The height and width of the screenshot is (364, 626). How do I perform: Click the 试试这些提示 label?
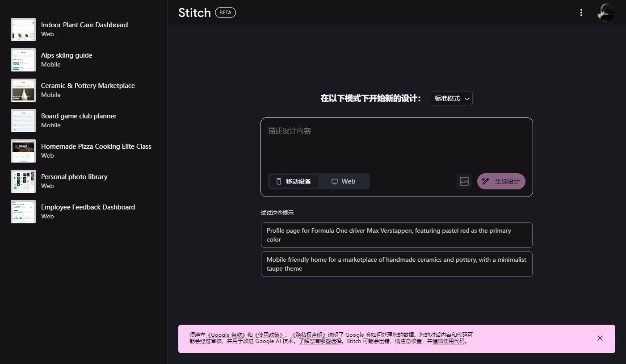[277, 213]
